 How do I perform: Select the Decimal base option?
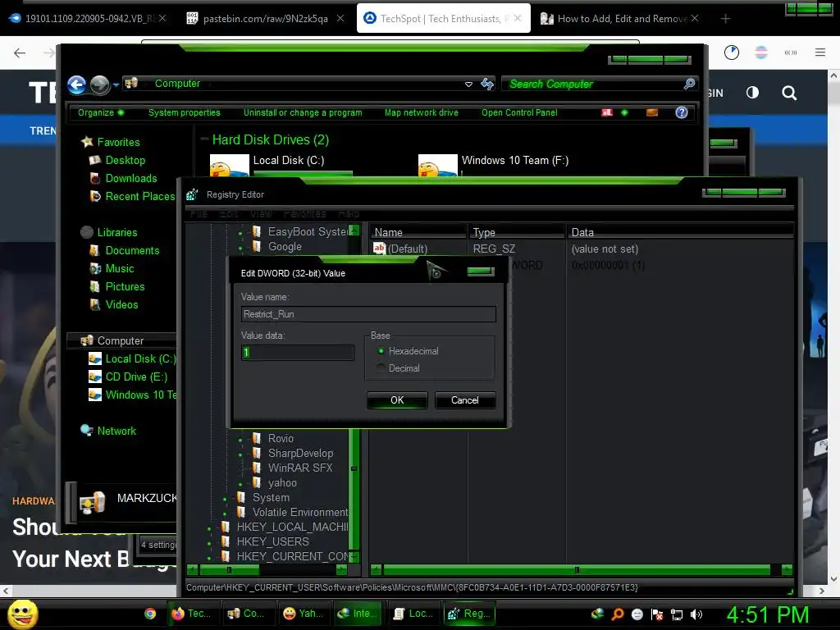[x=381, y=368]
